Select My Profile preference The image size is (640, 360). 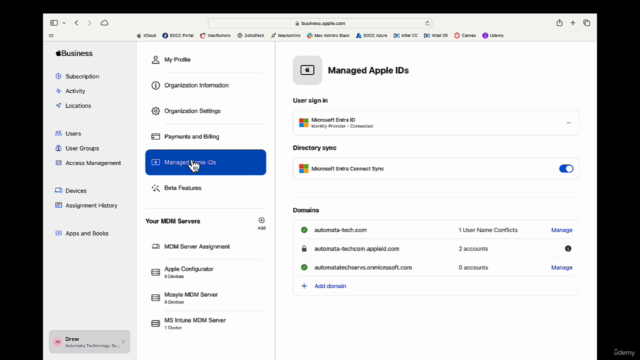tap(206, 60)
